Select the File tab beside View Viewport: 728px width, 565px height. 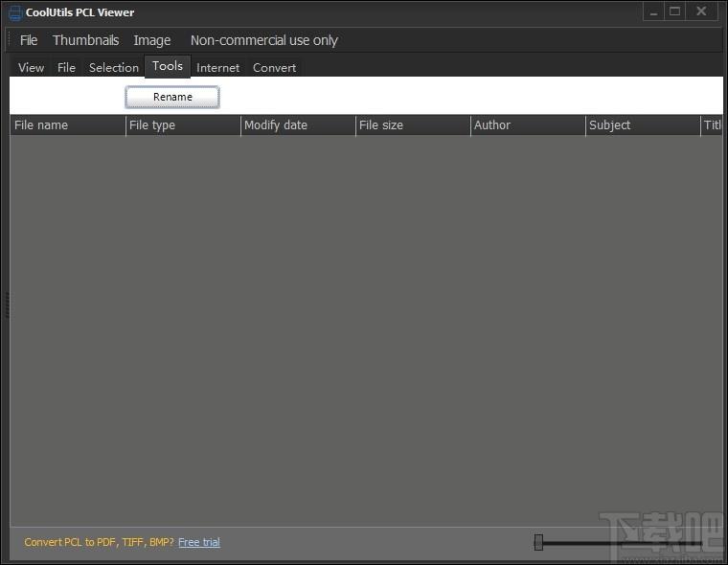click(66, 67)
